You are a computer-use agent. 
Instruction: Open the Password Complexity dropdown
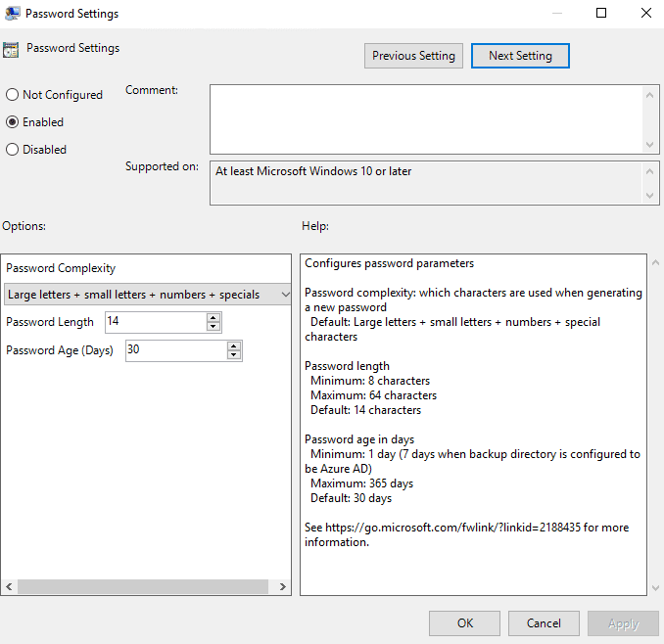tap(147, 295)
